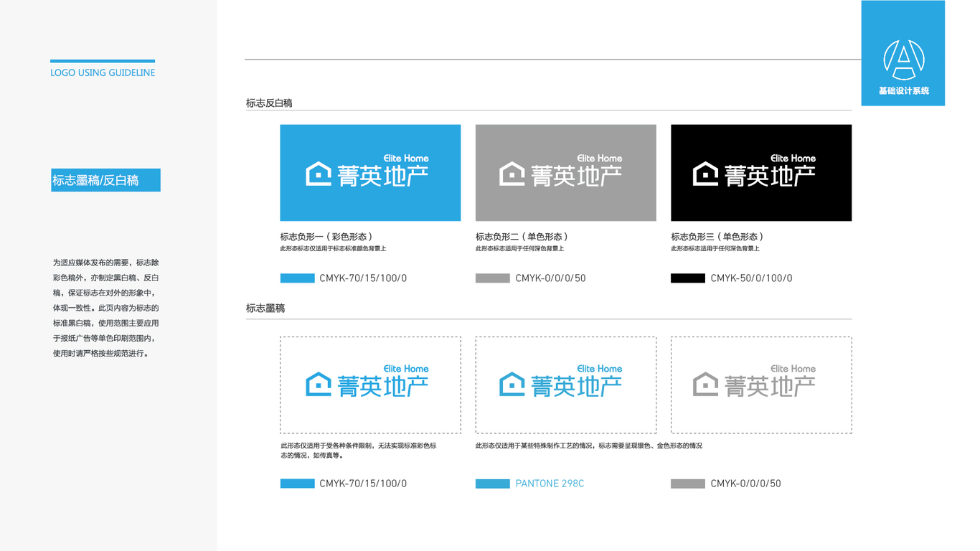
Task: Click the CMYK-70/15/100/0 text under 标志负形一
Action: [363, 278]
